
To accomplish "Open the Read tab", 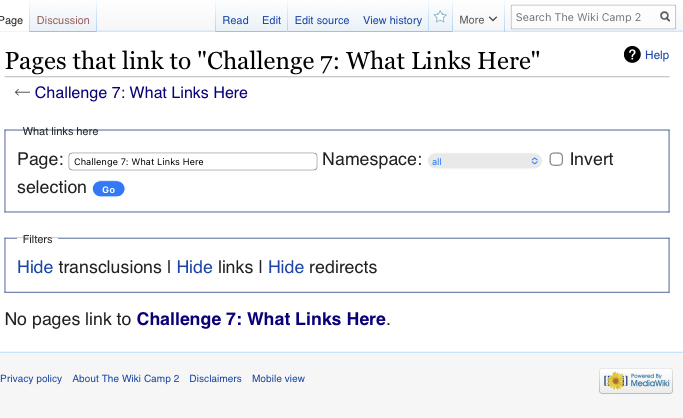I will point(235,20).
